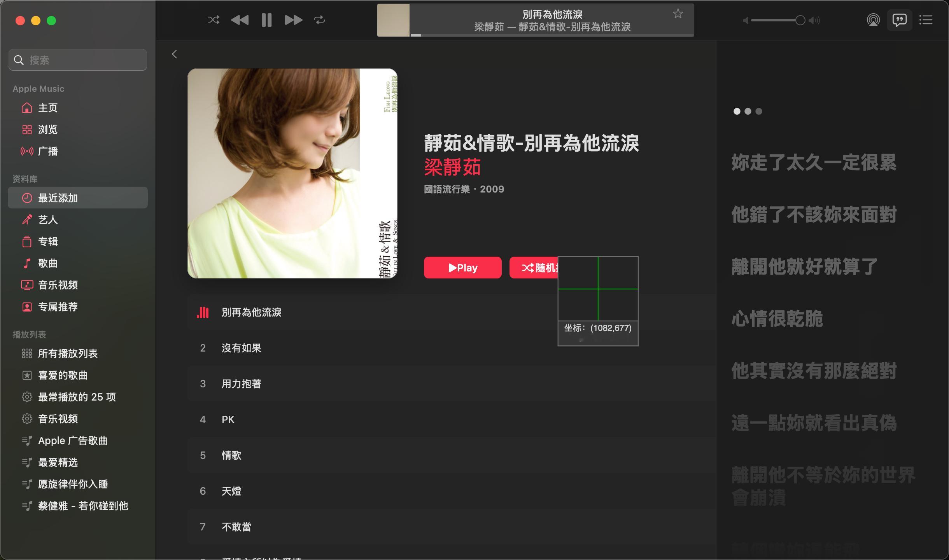
Task: Click the mute volume speaker icon
Action: (746, 20)
